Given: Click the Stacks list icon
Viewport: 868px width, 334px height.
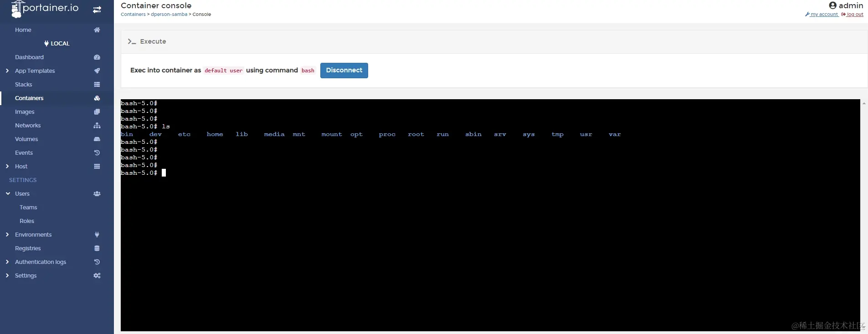Looking at the screenshot, I should click(x=97, y=85).
